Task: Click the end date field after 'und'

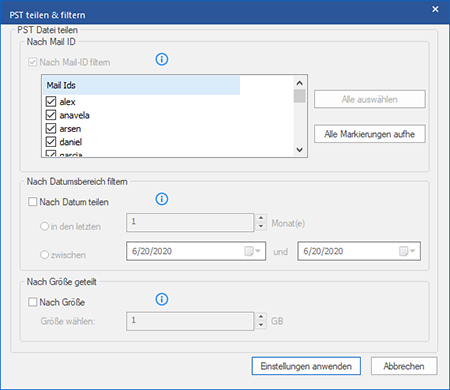Action: tap(359, 251)
